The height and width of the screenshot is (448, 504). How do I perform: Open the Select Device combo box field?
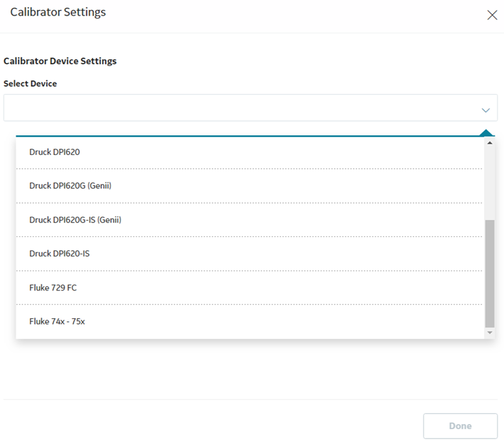pos(250,108)
